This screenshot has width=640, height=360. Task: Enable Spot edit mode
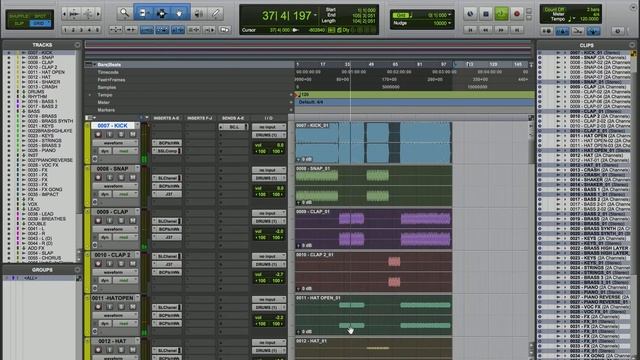40,16
